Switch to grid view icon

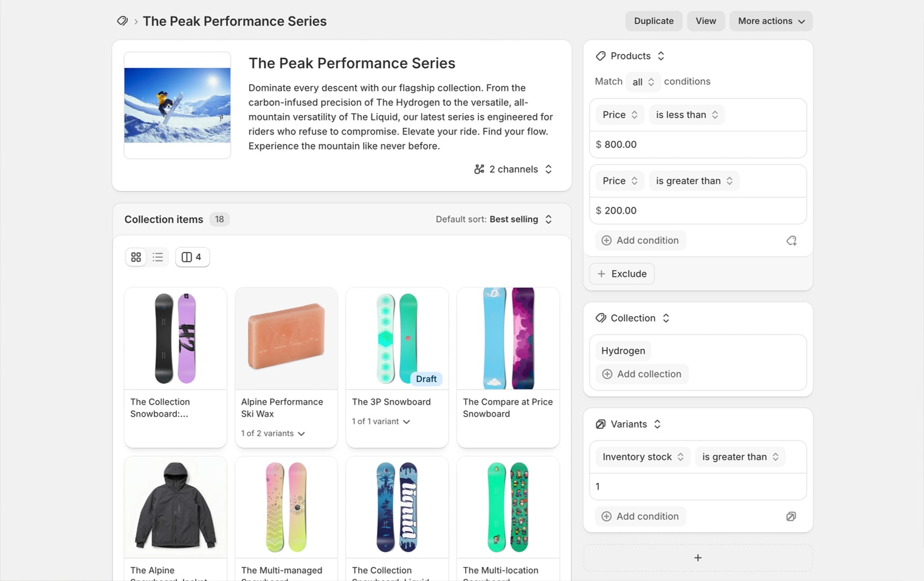[136, 257]
